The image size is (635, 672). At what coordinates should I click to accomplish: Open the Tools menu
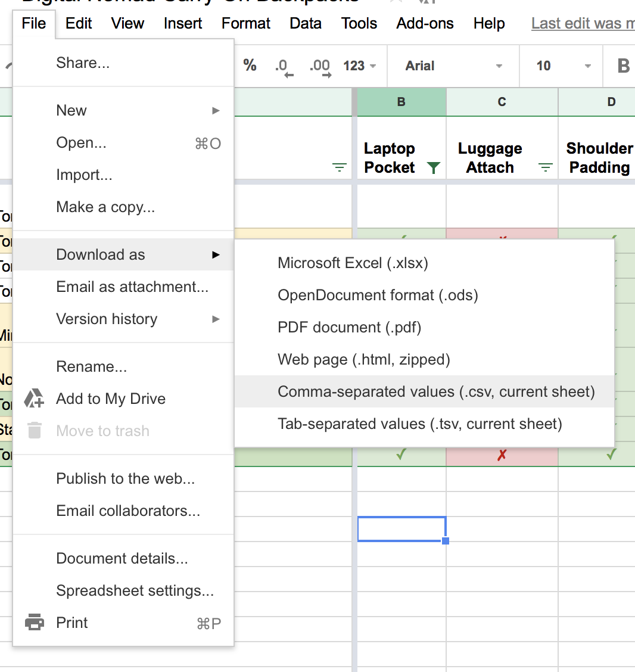[359, 23]
